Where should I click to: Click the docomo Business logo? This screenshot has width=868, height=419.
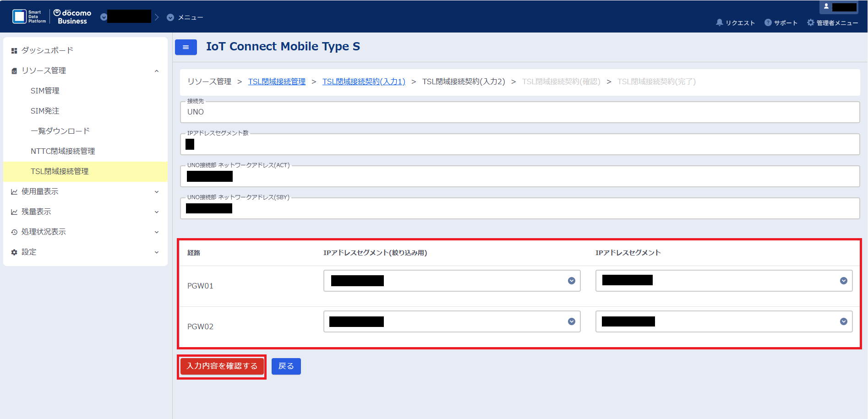point(72,16)
